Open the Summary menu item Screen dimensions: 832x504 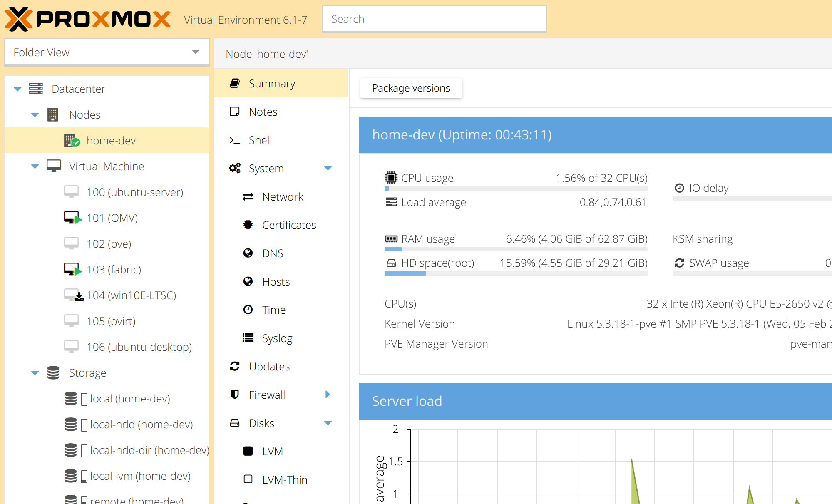pyautogui.click(x=281, y=83)
